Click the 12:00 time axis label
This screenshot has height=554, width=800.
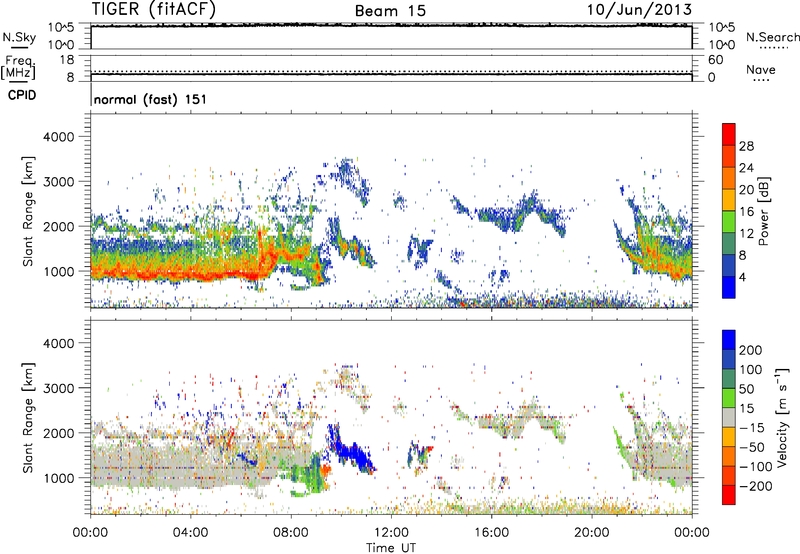click(x=391, y=533)
